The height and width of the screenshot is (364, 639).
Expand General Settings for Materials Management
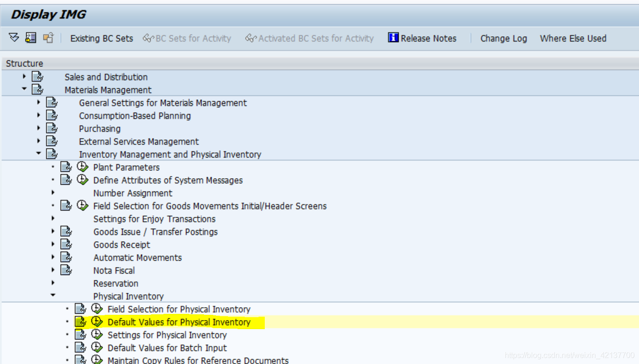(38, 102)
